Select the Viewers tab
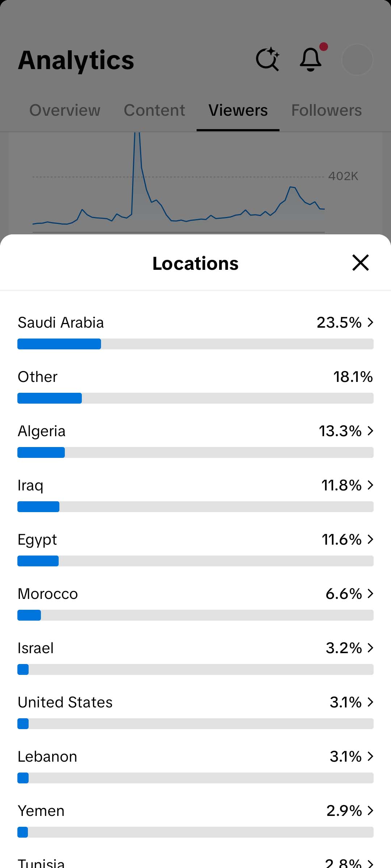Screen dimensions: 391x868 coord(238,110)
